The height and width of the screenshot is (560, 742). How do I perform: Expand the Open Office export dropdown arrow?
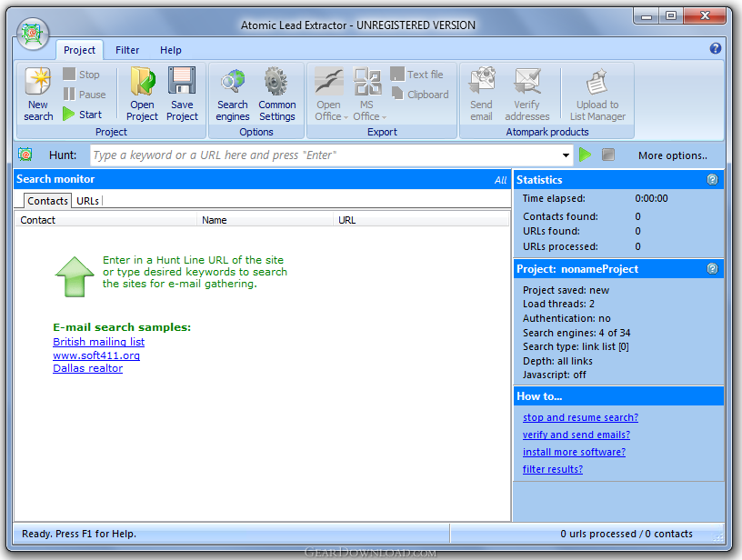[x=346, y=117]
